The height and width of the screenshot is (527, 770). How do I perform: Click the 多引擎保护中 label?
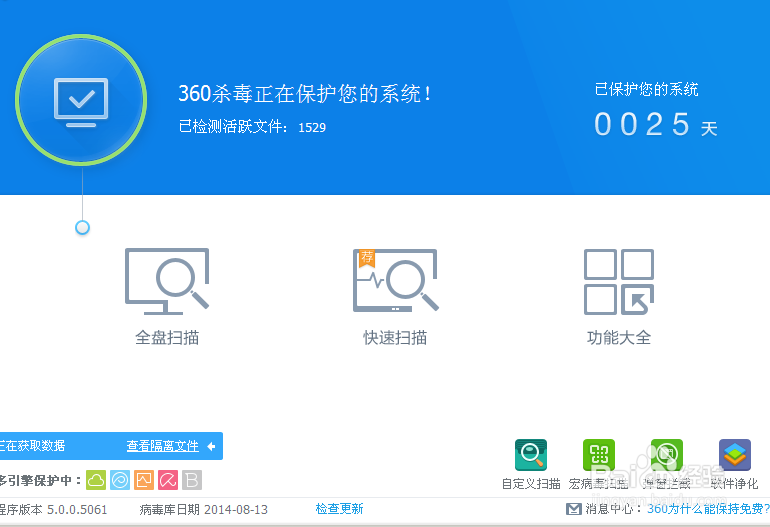pyautogui.click(x=40, y=480)
